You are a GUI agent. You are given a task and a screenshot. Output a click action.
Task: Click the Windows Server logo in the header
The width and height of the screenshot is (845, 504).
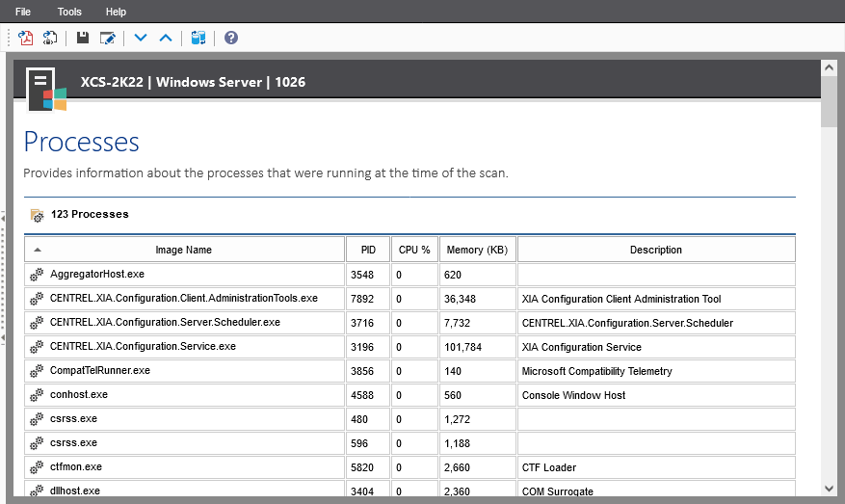(x=47, y=90)
